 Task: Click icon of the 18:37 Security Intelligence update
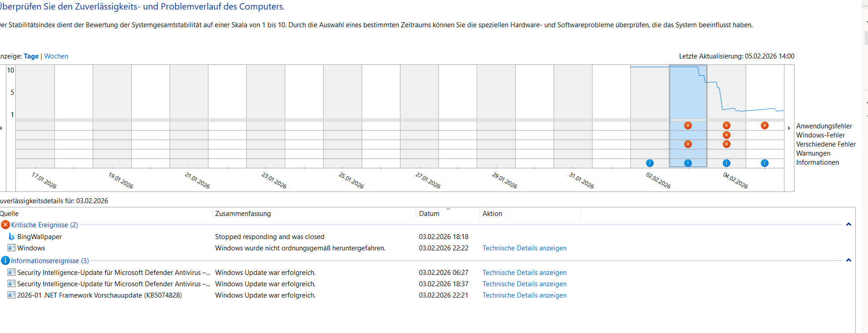[11, 284]
